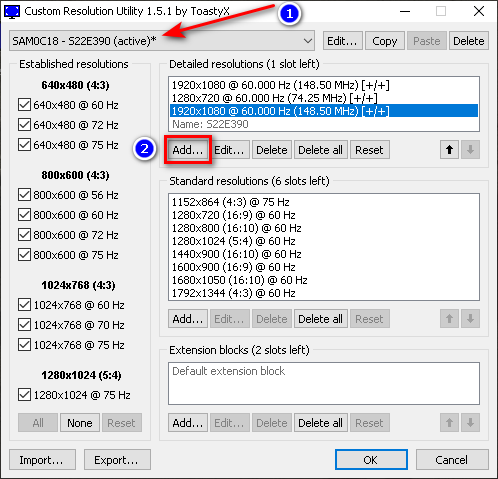Click the Custom Resolution Utility monitor icon
This screenshot has height=479, width=498.
[12, 12]
